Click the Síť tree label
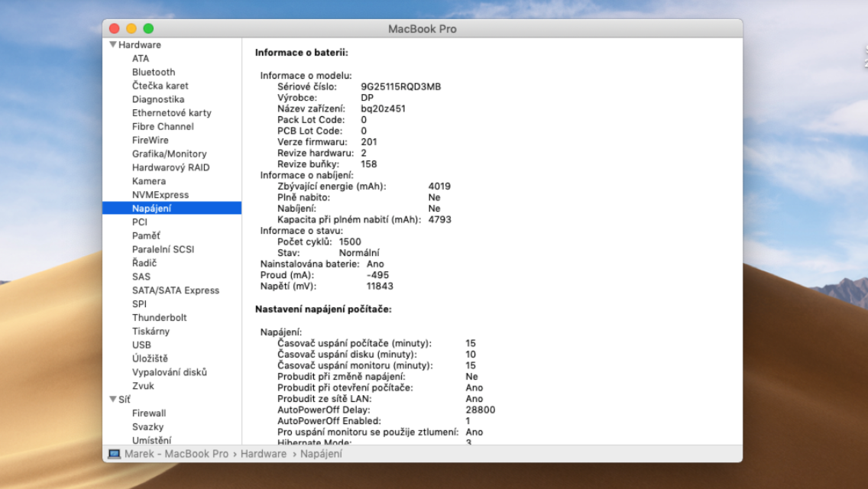Screen dimensions: 868x489 [x=124, y=400]
